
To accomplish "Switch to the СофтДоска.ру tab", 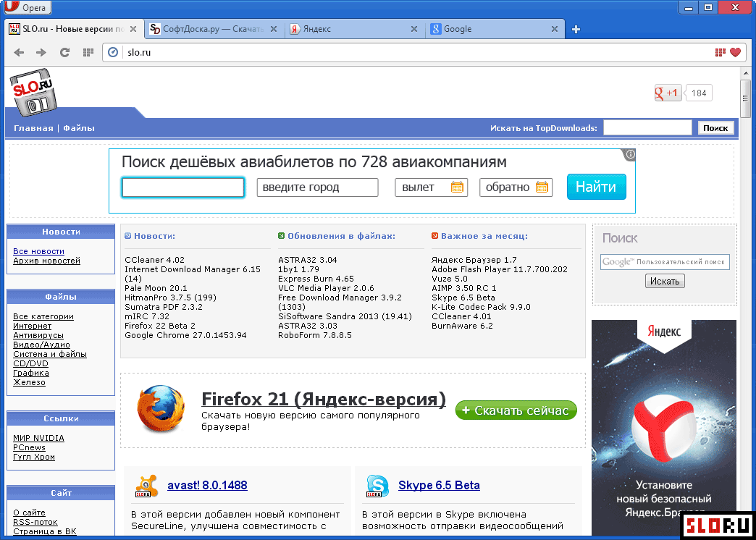I will pyautogui.click(x=214, y=29).
